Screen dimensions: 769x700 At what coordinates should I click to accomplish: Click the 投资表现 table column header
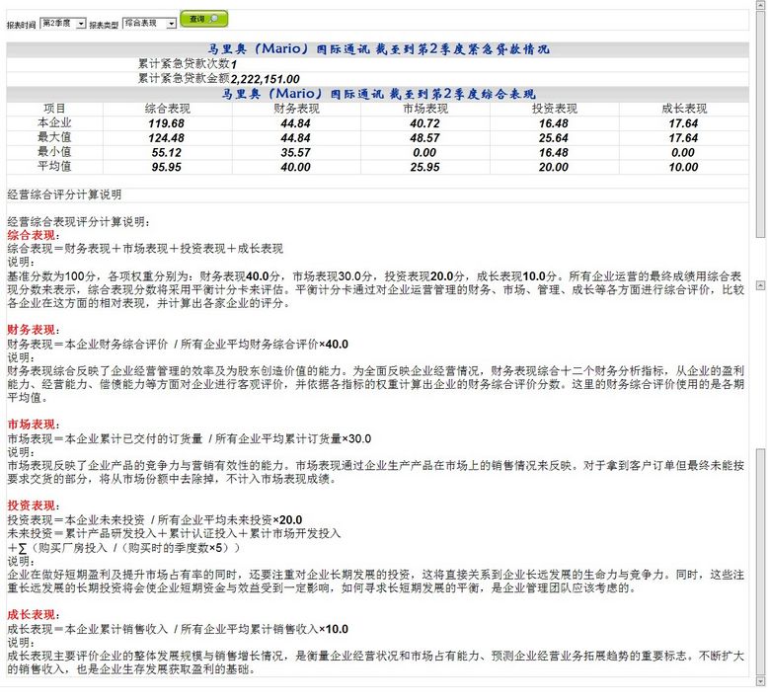pos(554,109)
